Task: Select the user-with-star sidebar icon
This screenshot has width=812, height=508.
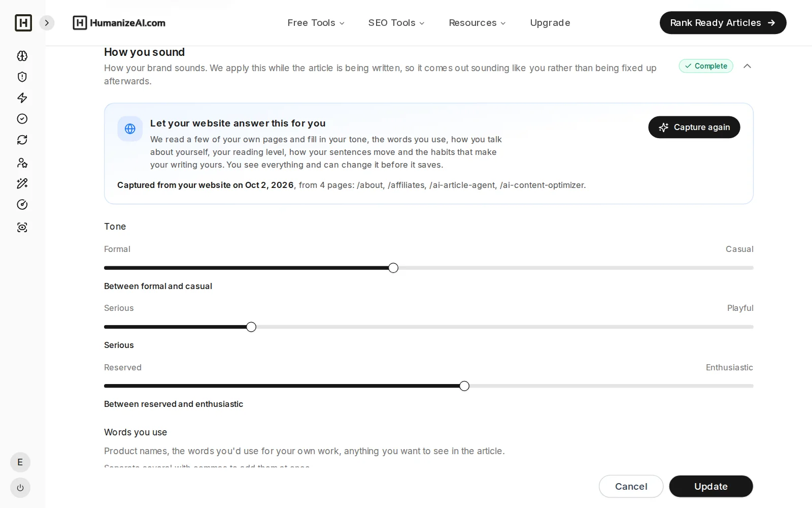Action: (x=22, y=163)
